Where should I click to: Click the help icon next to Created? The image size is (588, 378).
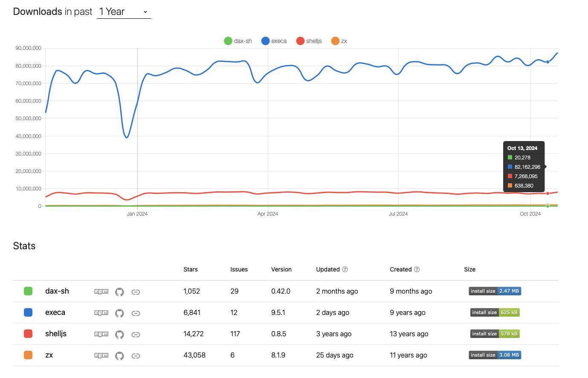[417, 269]
